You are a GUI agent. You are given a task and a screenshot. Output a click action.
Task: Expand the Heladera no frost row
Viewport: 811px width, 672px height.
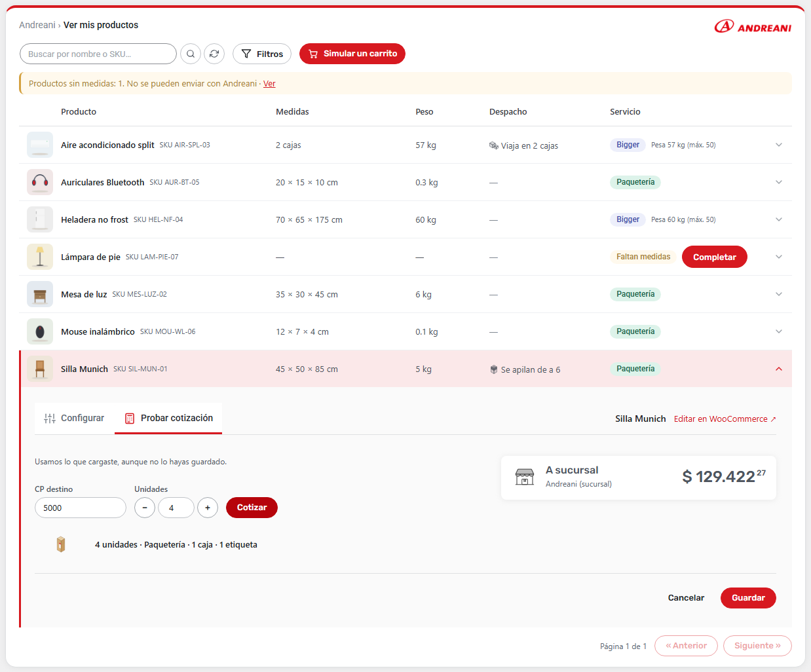click(x=779, y=219)
